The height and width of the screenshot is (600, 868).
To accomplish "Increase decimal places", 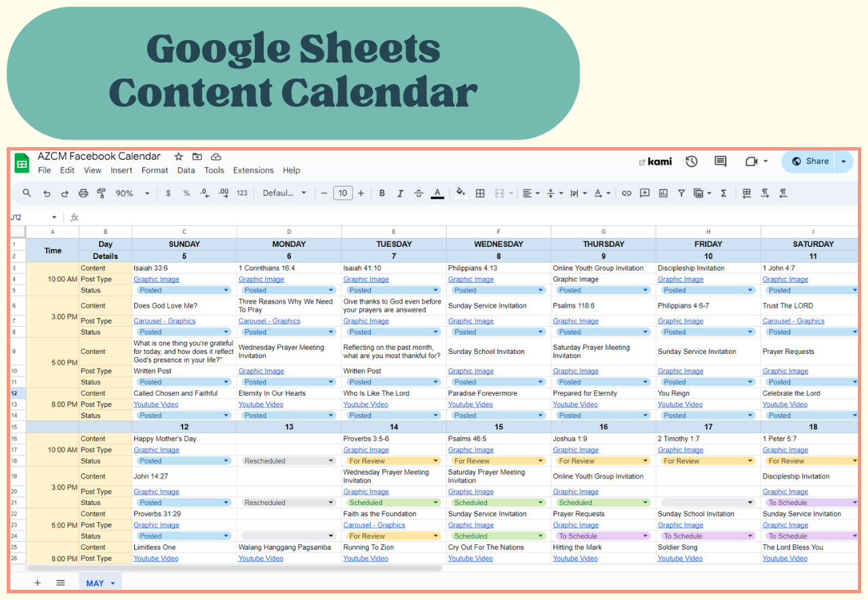I will [x=223, y=193].
